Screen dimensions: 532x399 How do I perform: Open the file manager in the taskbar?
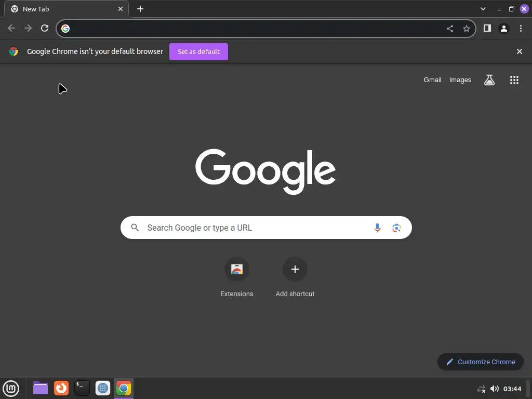pos(41,388)
